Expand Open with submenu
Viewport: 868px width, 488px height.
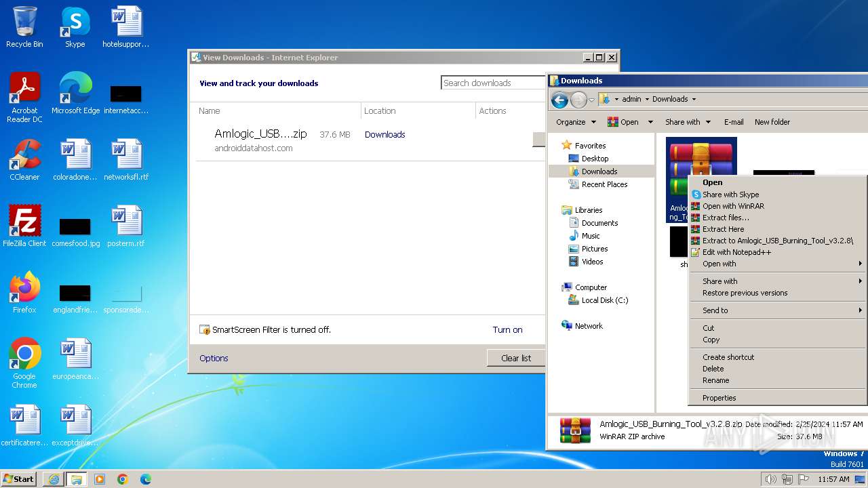click(777, 264)
